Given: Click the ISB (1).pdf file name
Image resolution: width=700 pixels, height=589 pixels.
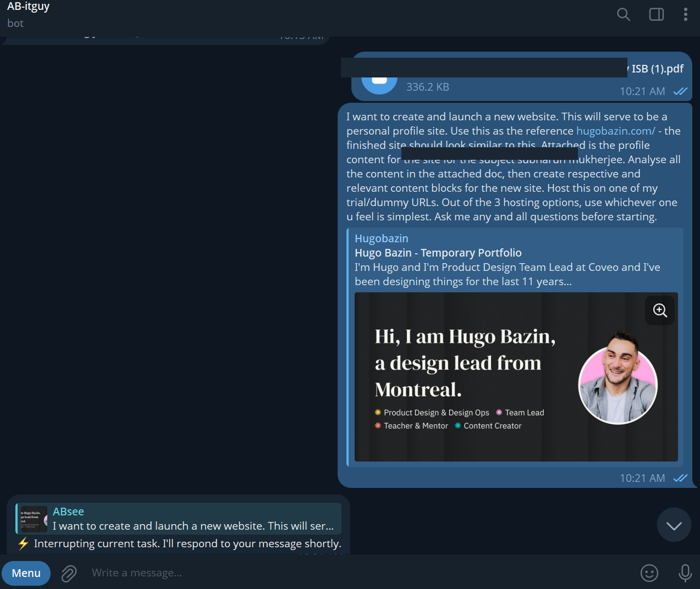Looking at the screenshot, I should pyautogui.click(x=657, y=69).
